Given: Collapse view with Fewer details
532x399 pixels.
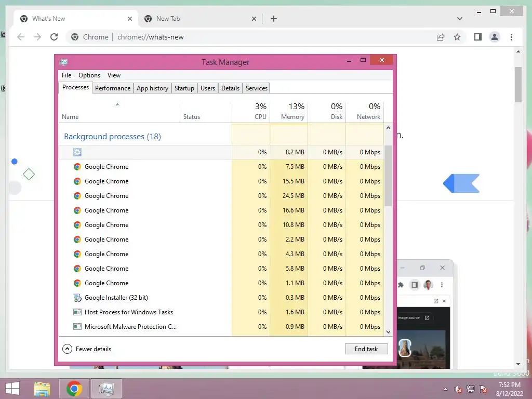Looking at the screenshot, I should (87, 349).
